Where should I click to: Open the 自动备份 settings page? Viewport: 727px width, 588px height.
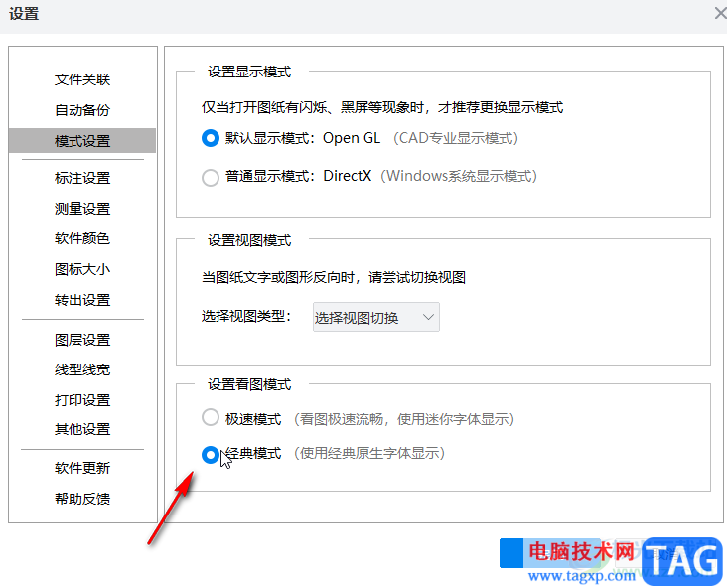(82, 110)
